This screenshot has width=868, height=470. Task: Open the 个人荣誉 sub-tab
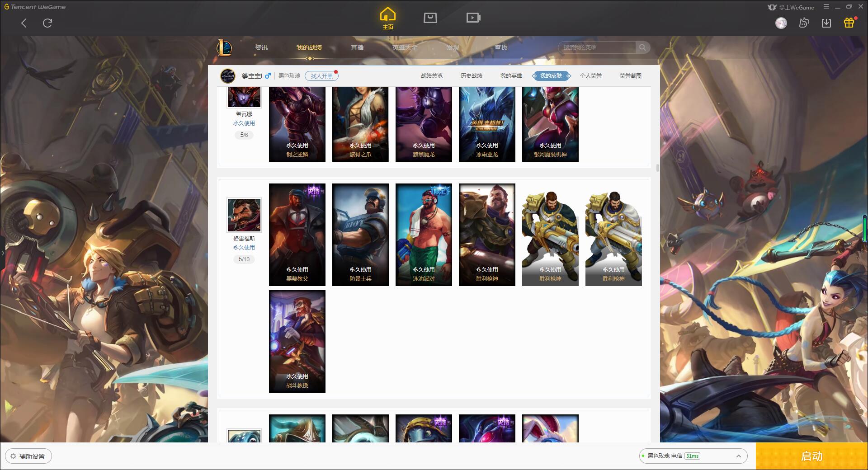pyautogui.click(x=591, y=76)
